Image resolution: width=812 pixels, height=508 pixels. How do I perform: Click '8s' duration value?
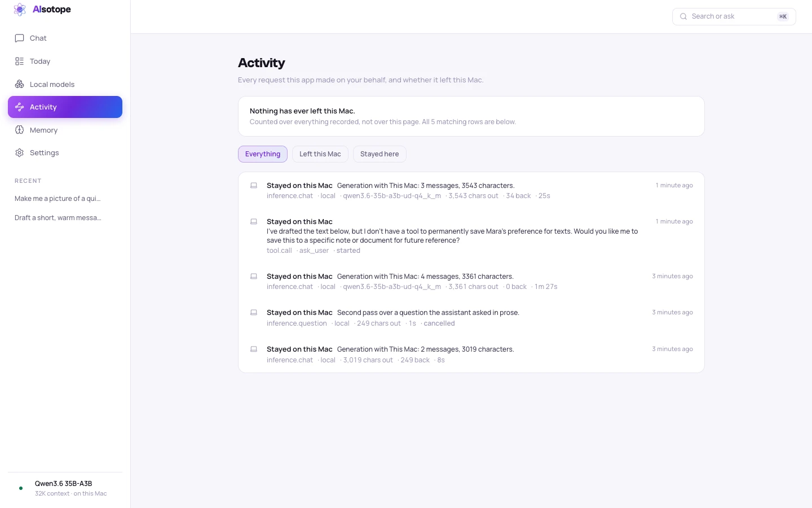(441, 360)
